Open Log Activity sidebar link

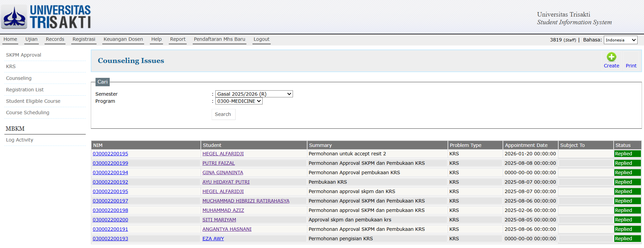(20, 140)
